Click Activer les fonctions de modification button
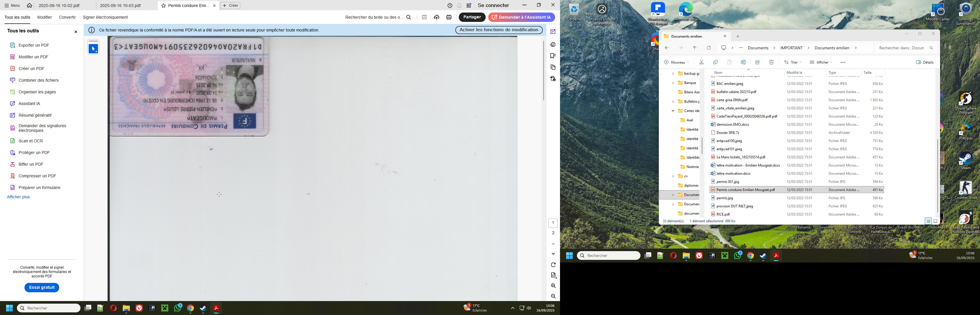 (498, 30)
